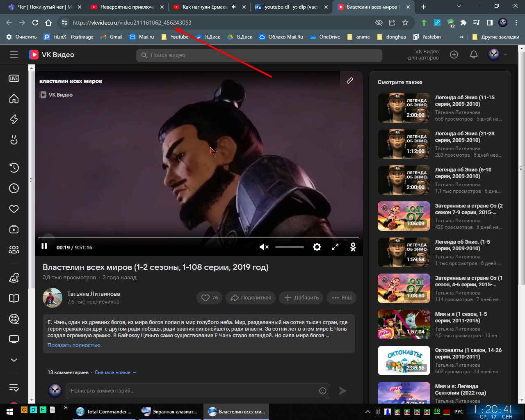The width and height of the screenshot is (525, 420).
Task: Show hidden system tray icons chevron
Action: (368, 411)
